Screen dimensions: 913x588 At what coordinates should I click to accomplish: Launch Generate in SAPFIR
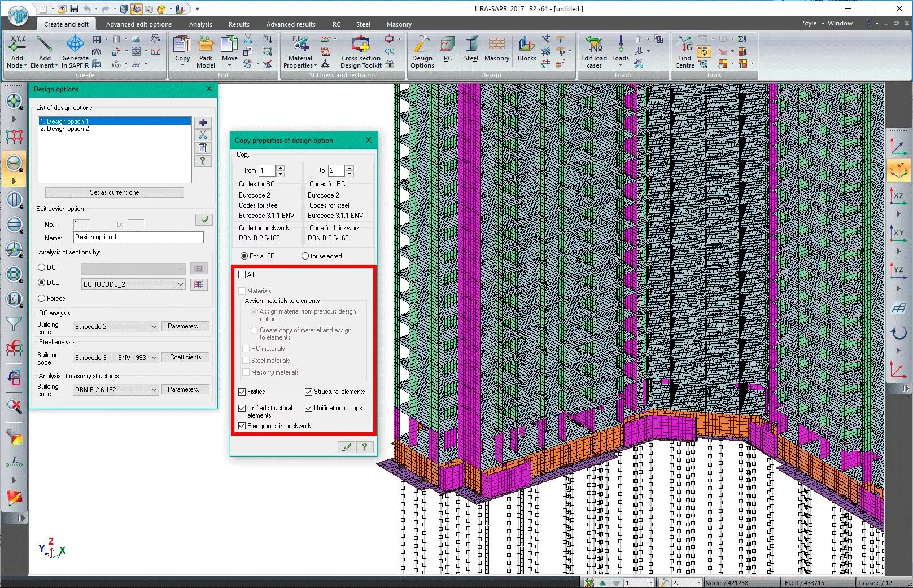pos(75,51)
